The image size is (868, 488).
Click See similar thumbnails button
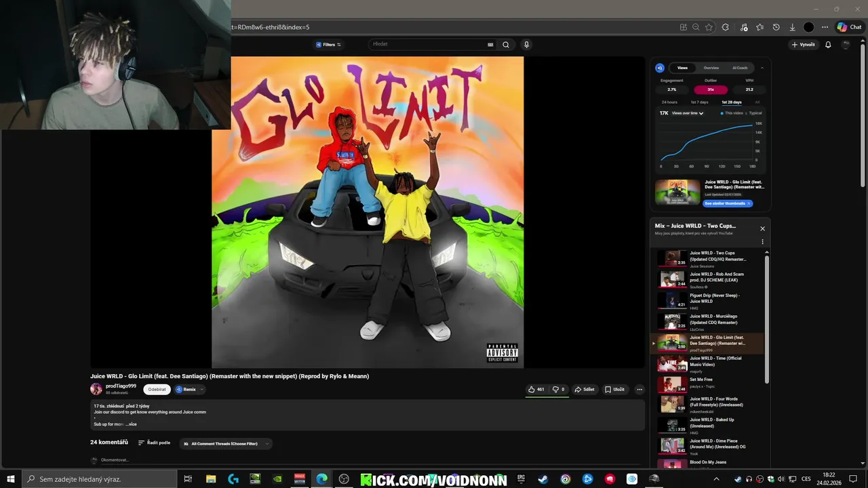pos(727,203)
